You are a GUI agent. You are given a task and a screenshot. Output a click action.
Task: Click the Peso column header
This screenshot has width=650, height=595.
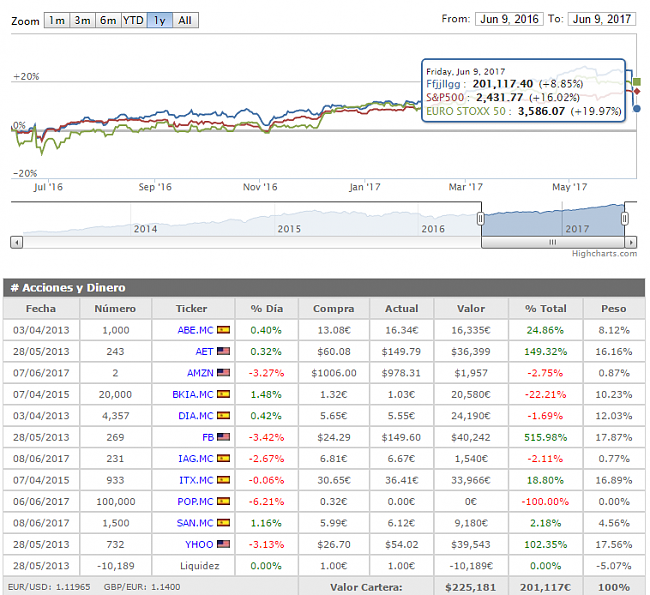pos(614,309)
